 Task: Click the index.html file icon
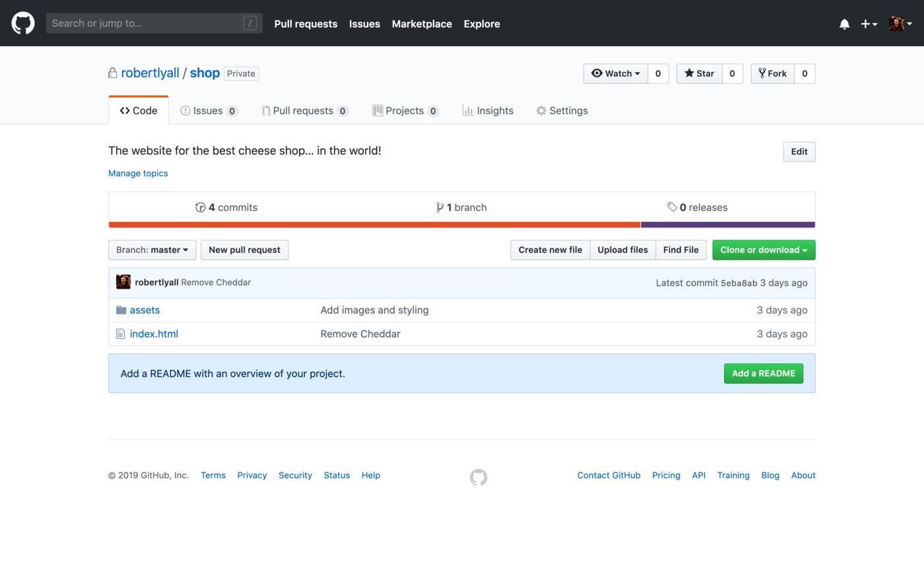120,334
